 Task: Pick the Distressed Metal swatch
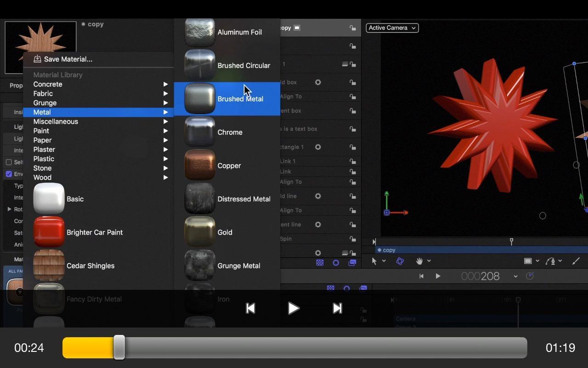tap(200, 199)
